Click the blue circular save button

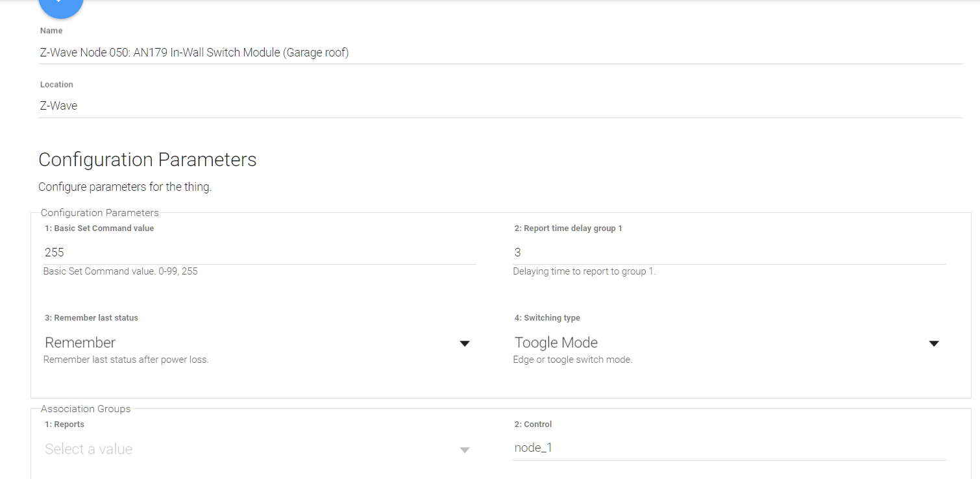(x=60, y=5)
